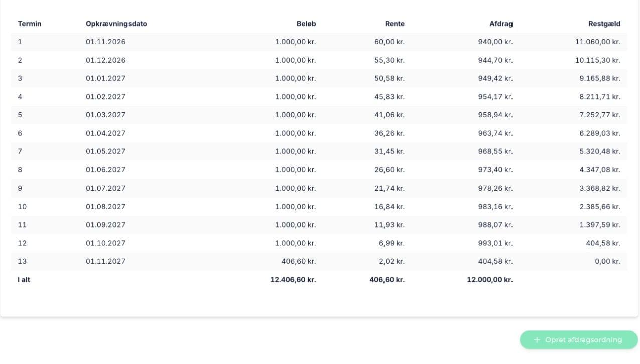Click the Restgæld column header
640x364 pixels.
(x=604, y=24)
